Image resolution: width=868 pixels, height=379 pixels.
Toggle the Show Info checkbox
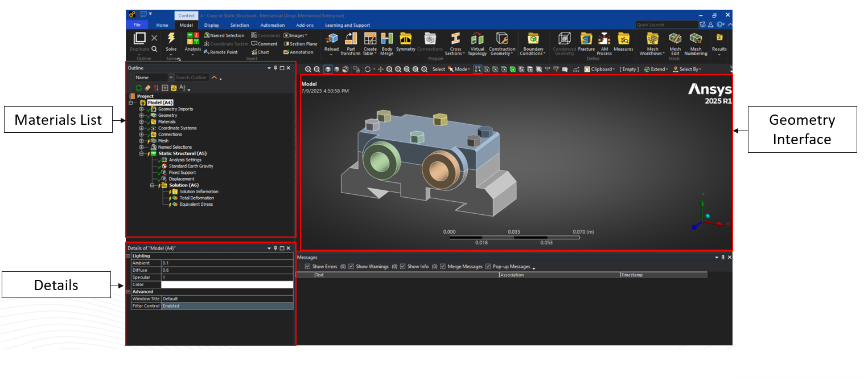tap(403, 266)
